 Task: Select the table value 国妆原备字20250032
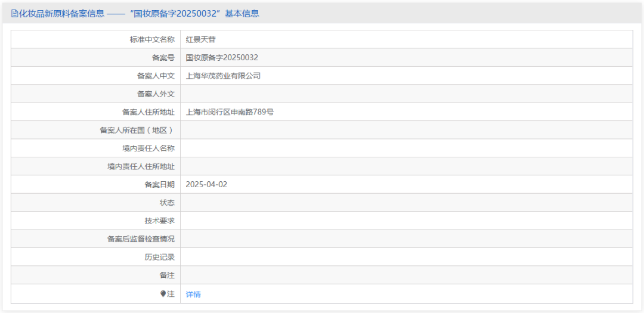point(222,58)
